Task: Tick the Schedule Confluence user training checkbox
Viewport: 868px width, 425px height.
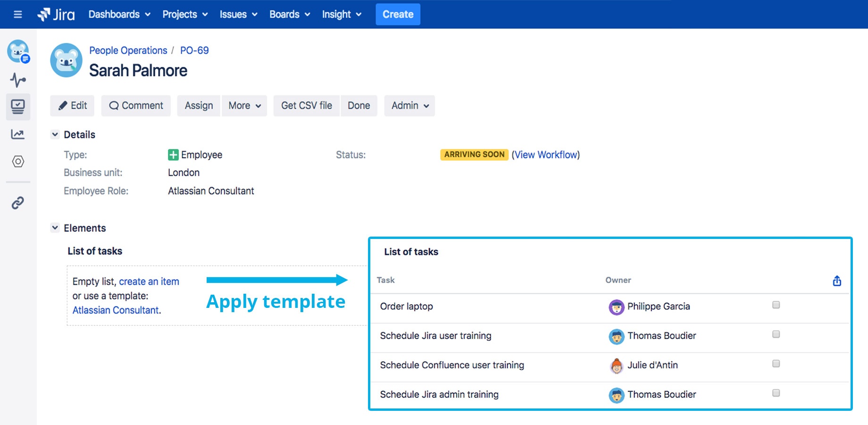Action: [776, 364]
